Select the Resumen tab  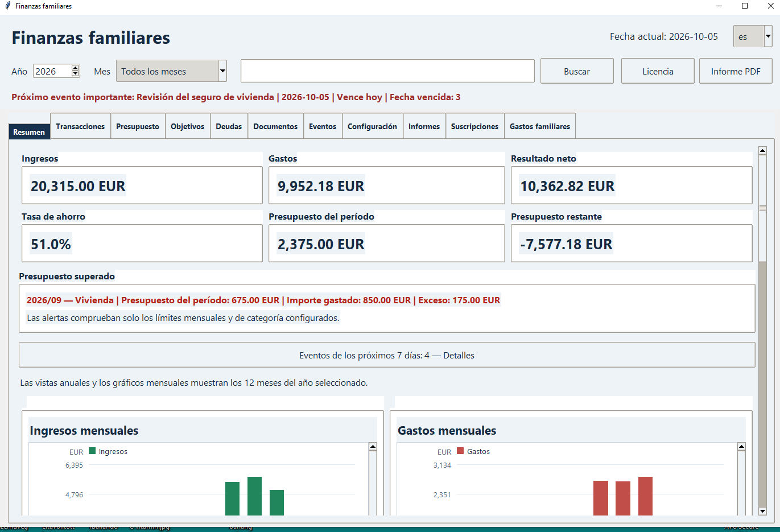(x=29, y=132)
